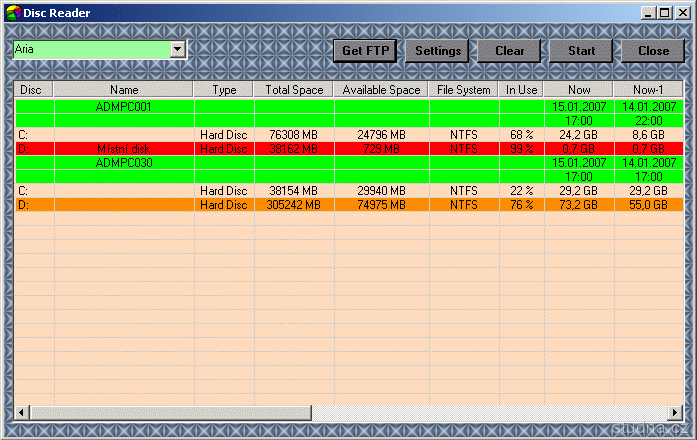Click the File System column header

tap(464, 90)
